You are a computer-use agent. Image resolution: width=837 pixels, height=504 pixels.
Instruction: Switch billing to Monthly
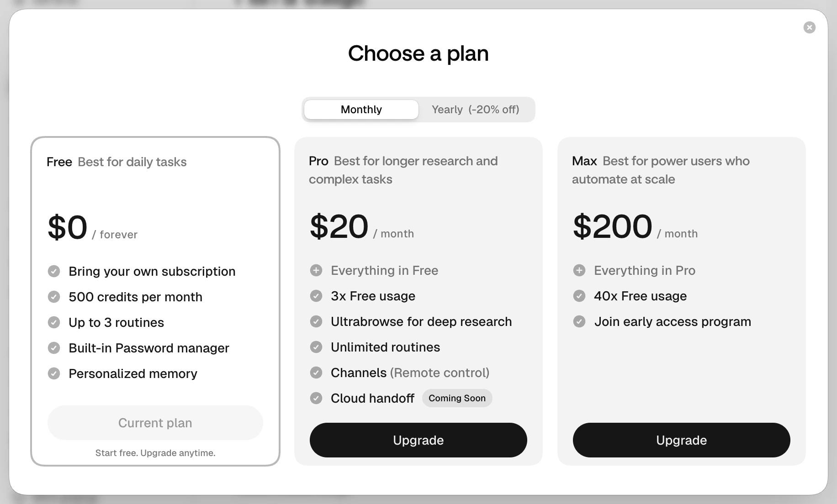point(361,110)
